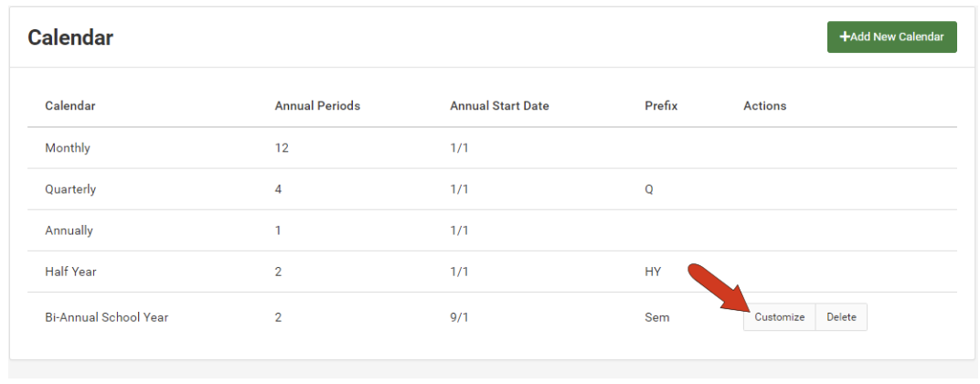
Task: Click the Bi-Annual School Year name
Action: [x=106, y=317]
